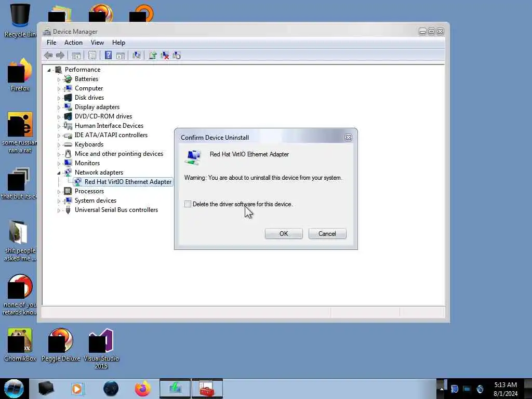
Task: Expand the Monitors node
Action: pos(59,164)
